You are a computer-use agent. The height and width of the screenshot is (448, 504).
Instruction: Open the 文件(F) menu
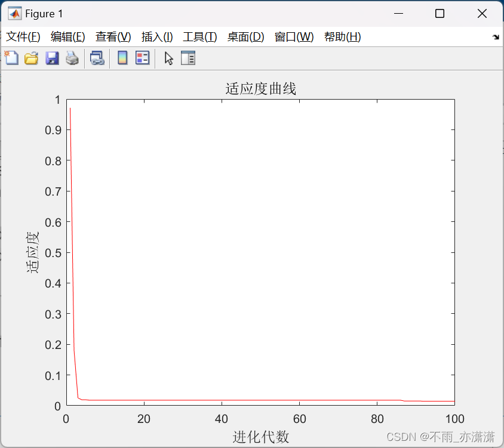(x=23, y=37)
